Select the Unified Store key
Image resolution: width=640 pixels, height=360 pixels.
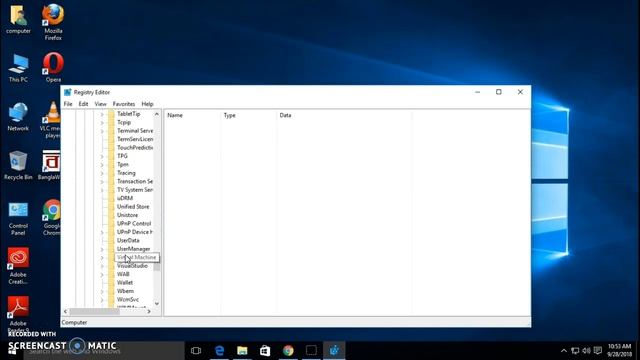click(133, 207)
